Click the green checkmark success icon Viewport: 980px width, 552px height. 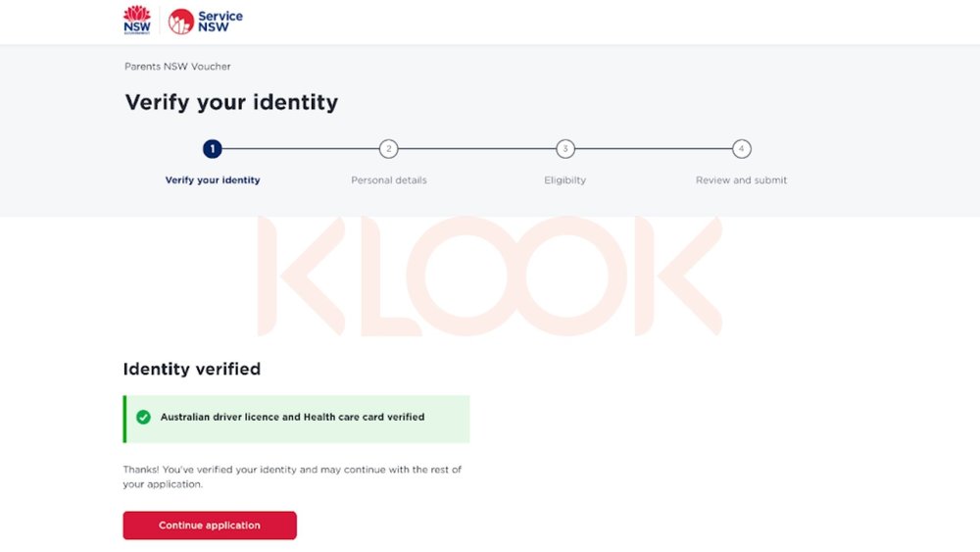[143, 417]
